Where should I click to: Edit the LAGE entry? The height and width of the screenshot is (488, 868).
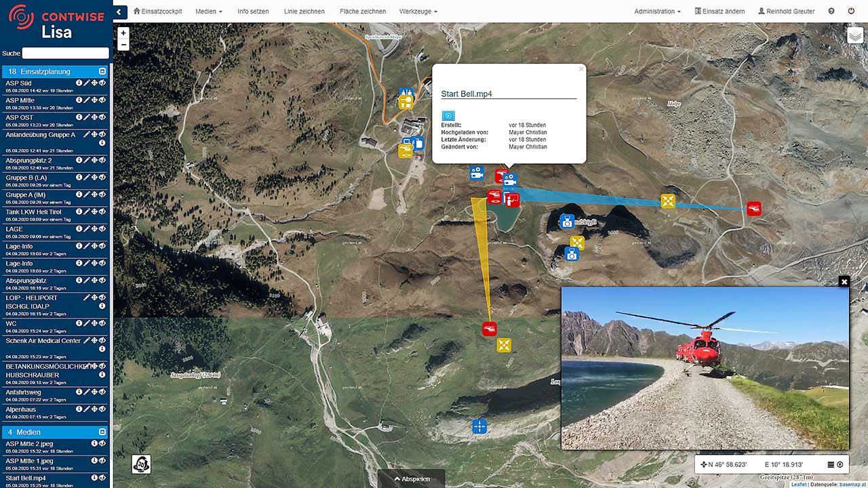point(87,228)
